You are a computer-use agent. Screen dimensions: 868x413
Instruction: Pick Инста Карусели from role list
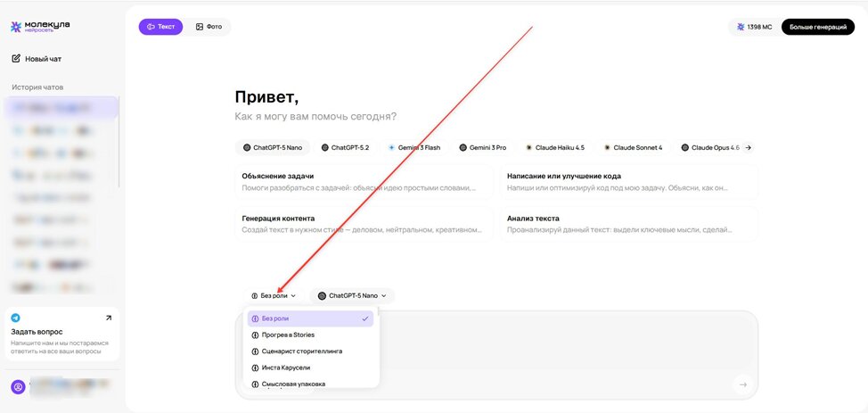310,368
